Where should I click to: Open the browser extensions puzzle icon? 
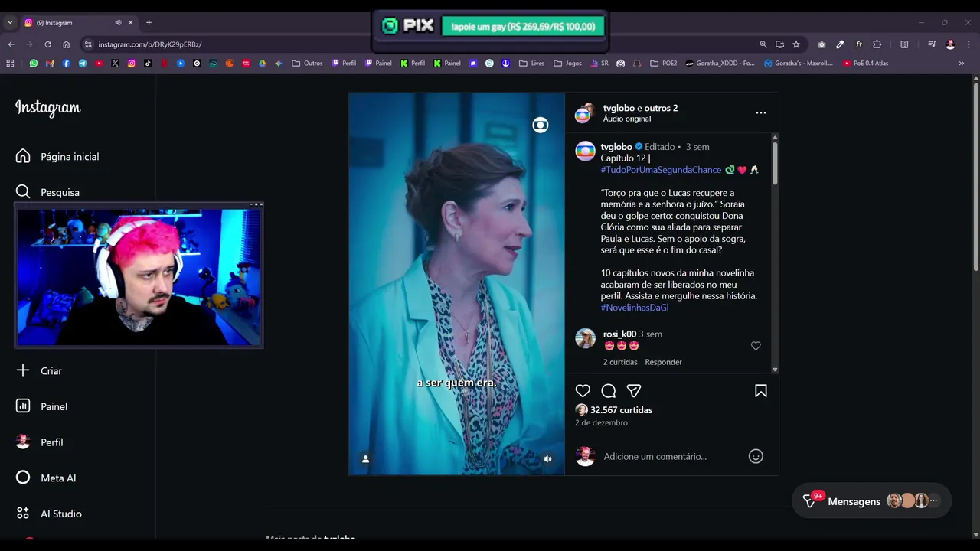tap(877, 44)
